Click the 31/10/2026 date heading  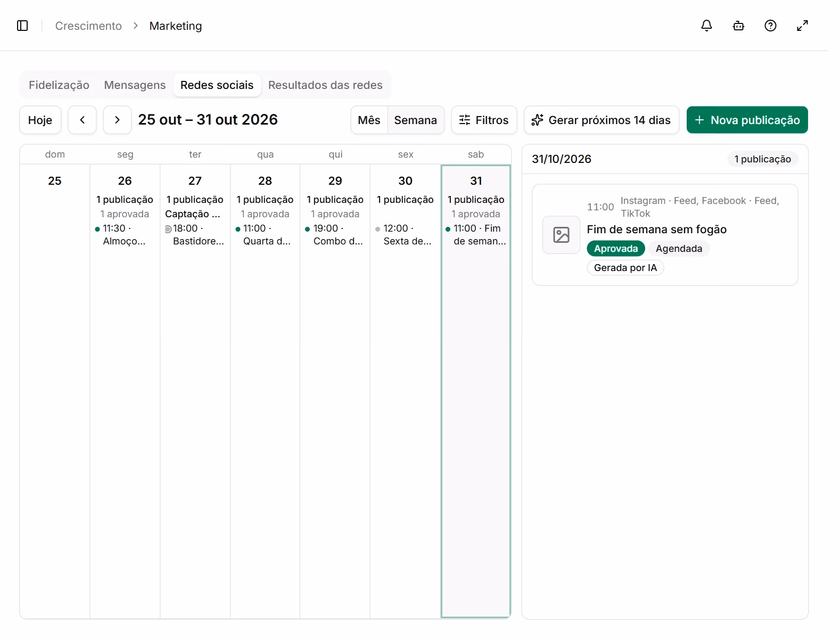(x=562, y=159)
